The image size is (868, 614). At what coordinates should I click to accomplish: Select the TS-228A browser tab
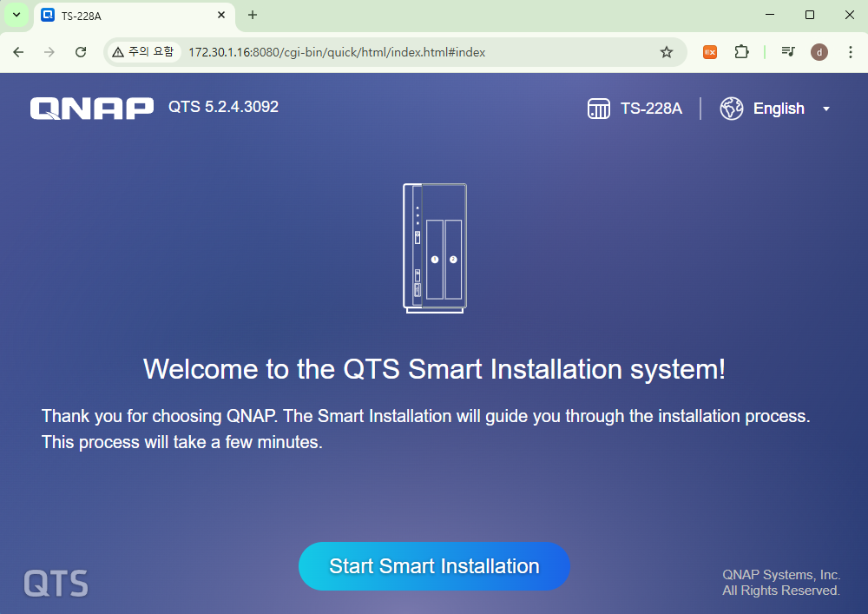point(134,16)
